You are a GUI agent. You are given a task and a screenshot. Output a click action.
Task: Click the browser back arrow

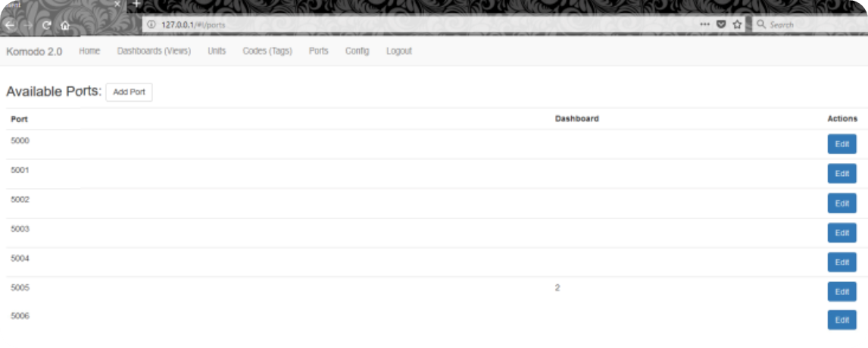pyautogui.click(x=9, y=25)
